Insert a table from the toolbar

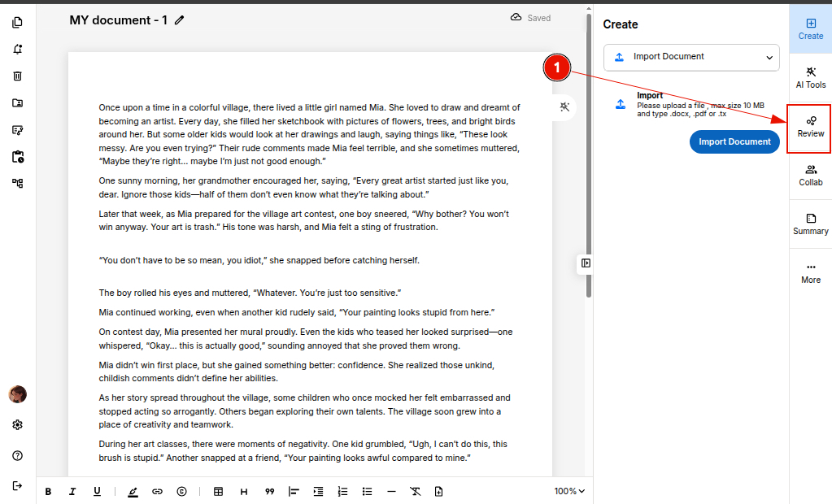coord(218,491)
